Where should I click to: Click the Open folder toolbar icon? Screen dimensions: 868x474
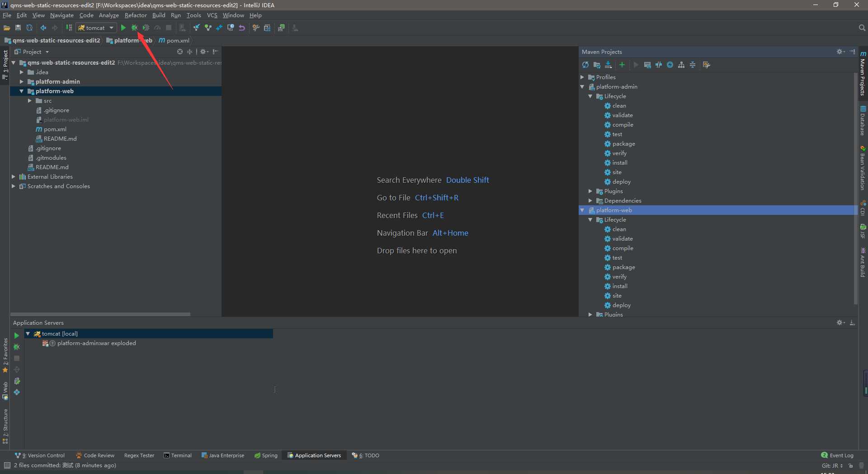[x=7, y=28]
